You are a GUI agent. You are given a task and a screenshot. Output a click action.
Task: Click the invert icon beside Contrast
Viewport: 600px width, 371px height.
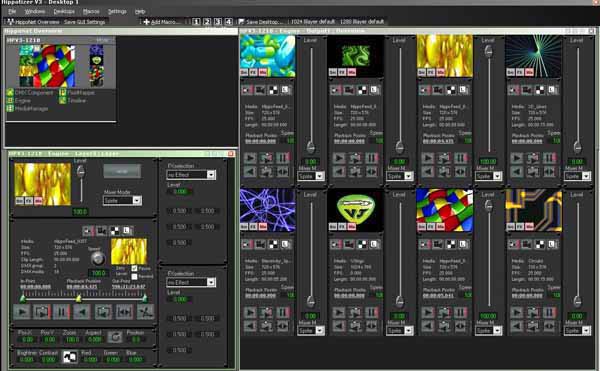click(x=70, y=357)
